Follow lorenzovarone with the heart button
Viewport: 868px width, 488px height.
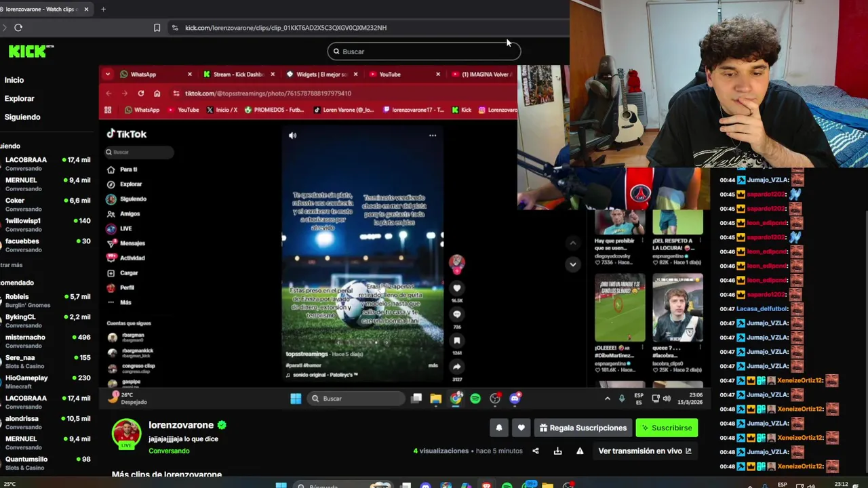521,428
